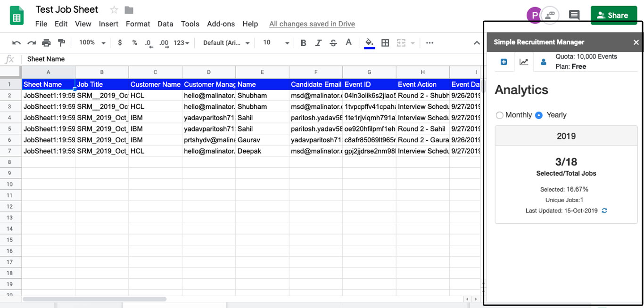Click the prtshydv@malina customer manager cell
This screenshot has height=308, width=644.
[209, 140]
